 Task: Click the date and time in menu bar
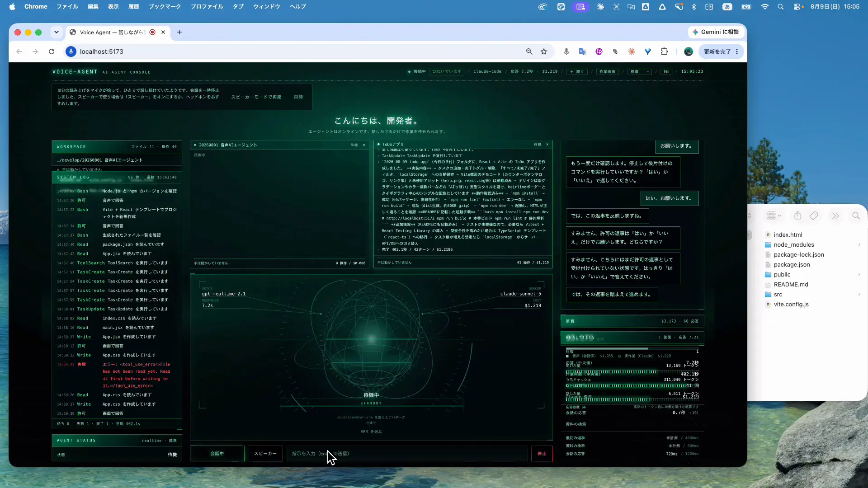pos(835,7)
